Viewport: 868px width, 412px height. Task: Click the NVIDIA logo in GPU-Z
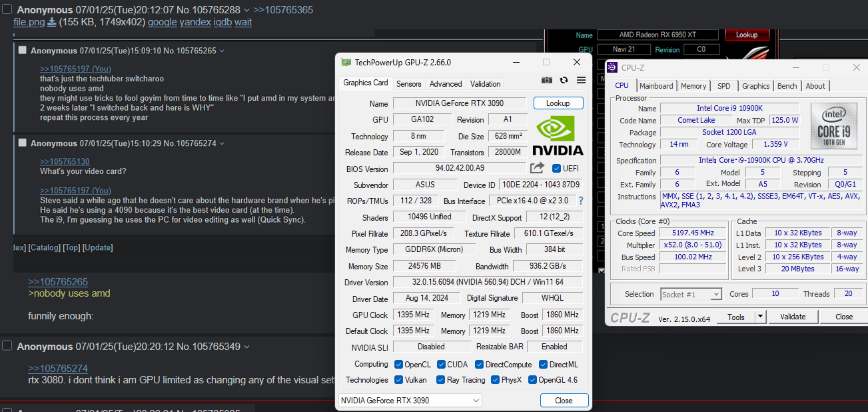pos(558,136)
